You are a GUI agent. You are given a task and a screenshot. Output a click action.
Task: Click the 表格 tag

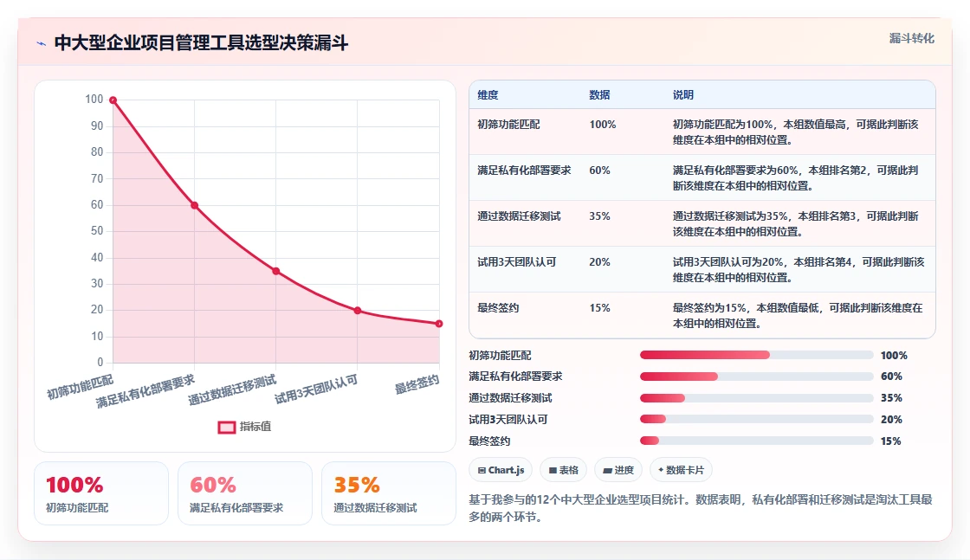point(563,470)
